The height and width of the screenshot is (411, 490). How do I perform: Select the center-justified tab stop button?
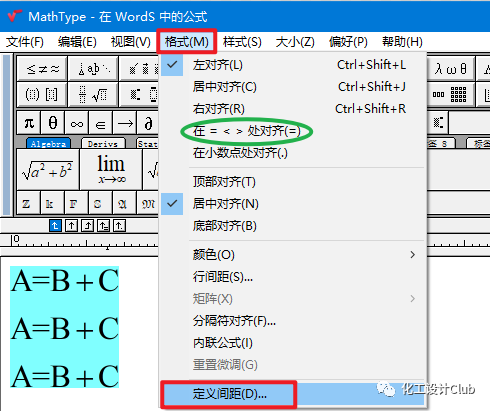click(x=71, y=226)
